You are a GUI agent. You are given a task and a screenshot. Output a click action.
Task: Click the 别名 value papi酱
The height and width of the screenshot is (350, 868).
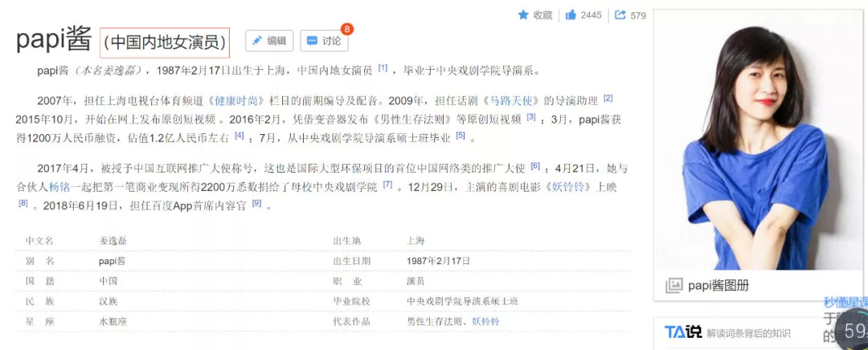(113, 261)
